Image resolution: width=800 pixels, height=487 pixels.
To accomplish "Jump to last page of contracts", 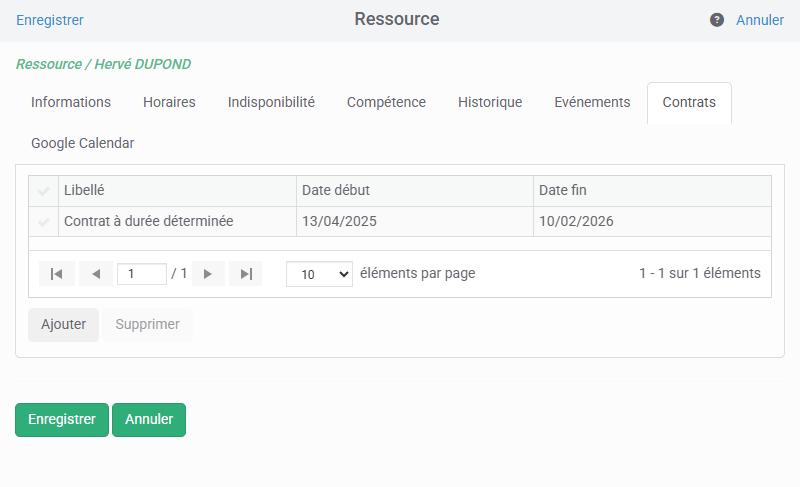I will point(246,274).
